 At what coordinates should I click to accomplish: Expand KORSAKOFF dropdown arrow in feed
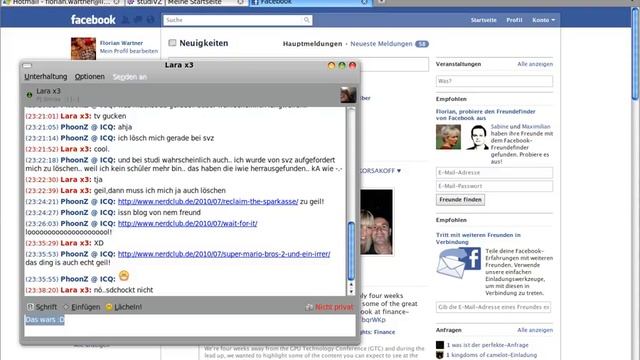coord(399,171)
